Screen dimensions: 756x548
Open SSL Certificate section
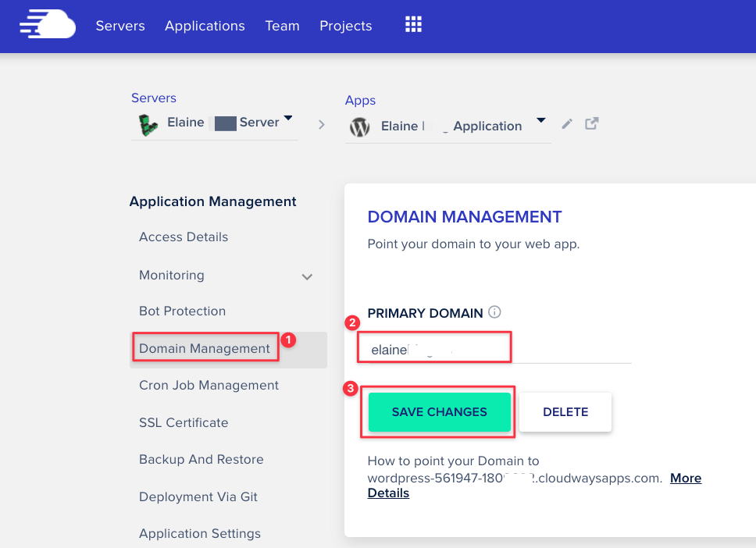coord(184,422)
